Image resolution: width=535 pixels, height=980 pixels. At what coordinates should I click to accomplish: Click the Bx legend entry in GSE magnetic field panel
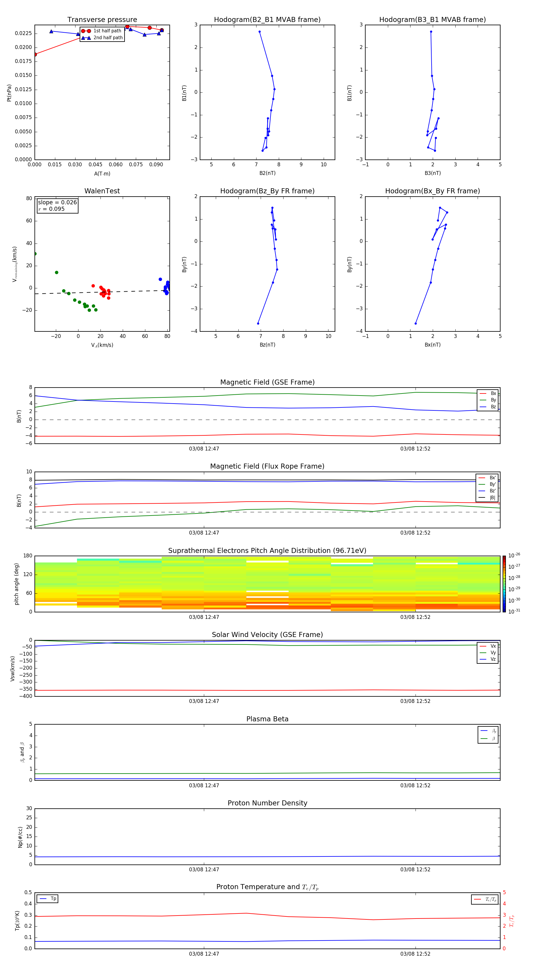tap(488, 393)
